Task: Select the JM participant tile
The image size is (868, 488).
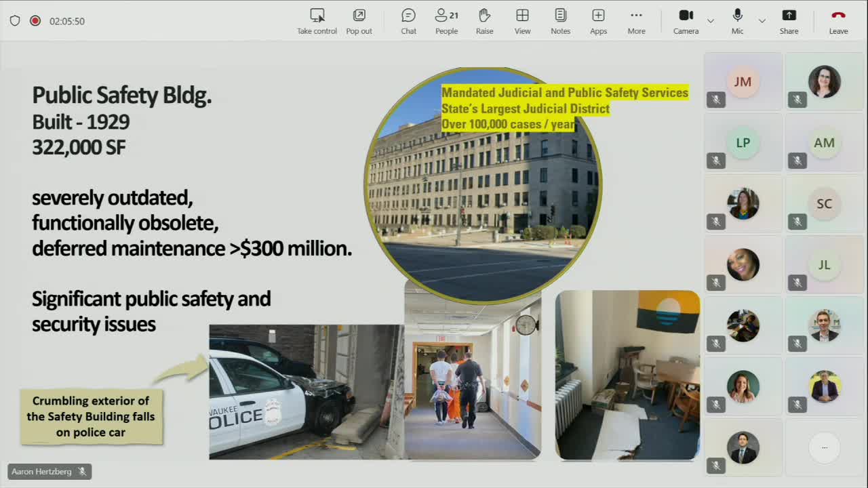Action: coord(743,82)
